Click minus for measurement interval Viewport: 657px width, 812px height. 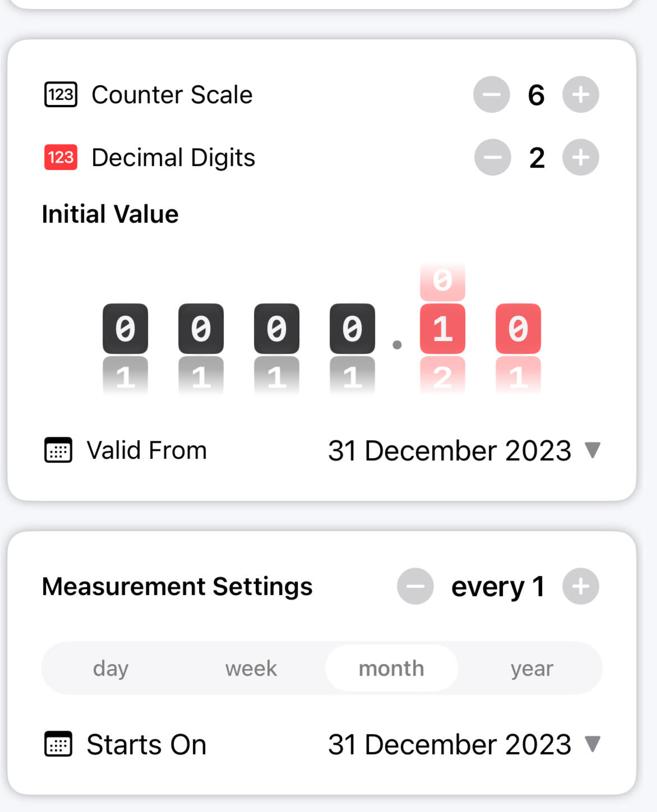[x=415, y=587]
